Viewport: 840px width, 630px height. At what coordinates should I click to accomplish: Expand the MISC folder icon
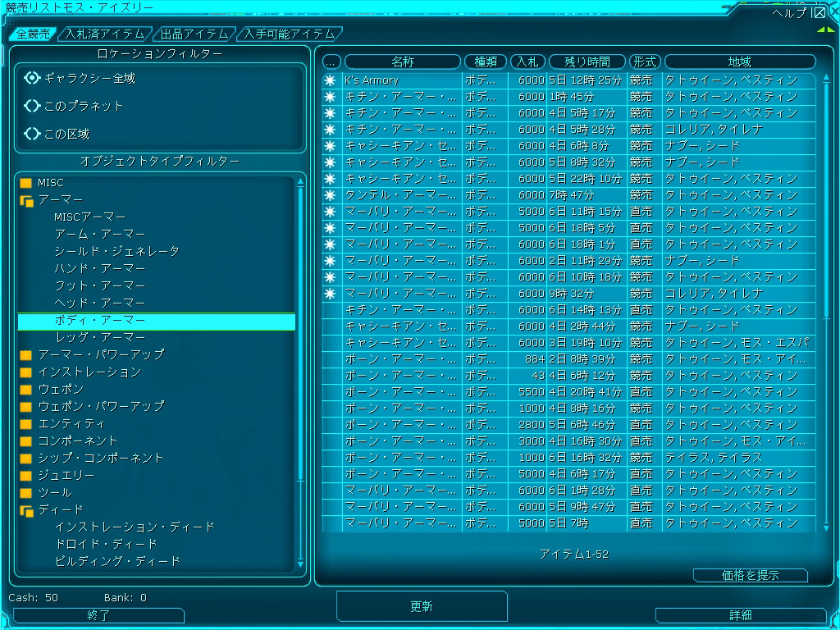click(25, 183)
